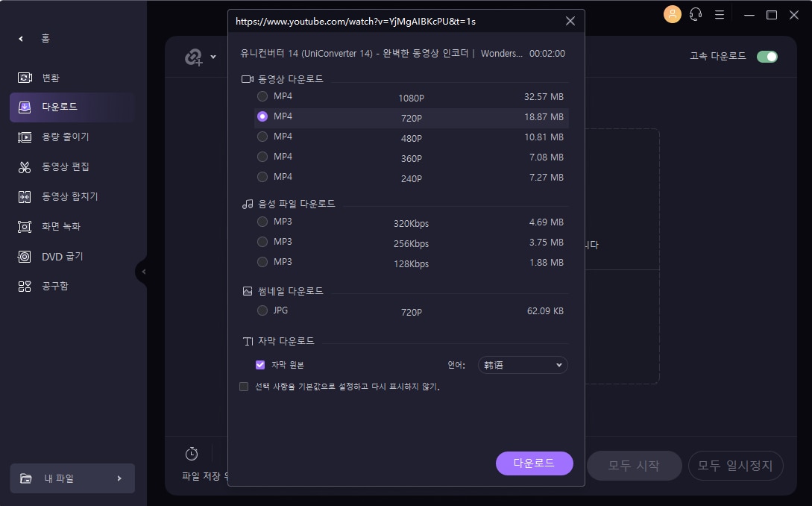Click the 다운로드 sidebar label

click(60, 107)
